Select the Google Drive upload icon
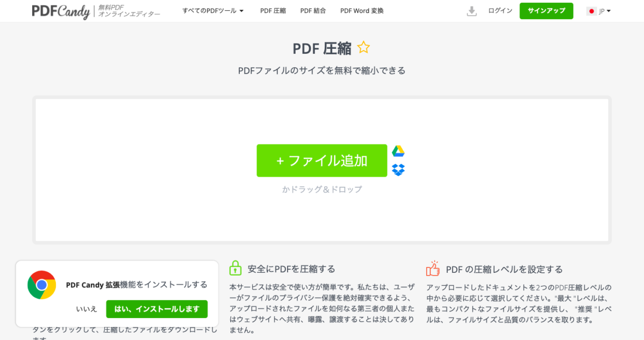The width and height of the screenshot is (644, 340). pos(398,151)
